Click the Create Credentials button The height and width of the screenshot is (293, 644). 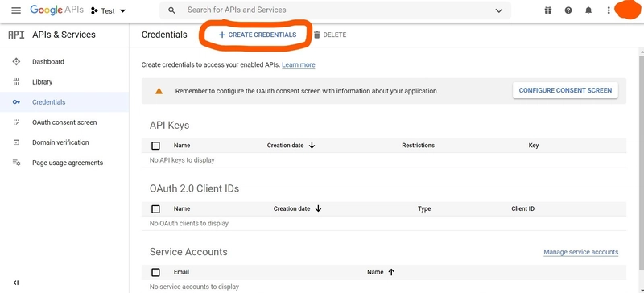258,35
